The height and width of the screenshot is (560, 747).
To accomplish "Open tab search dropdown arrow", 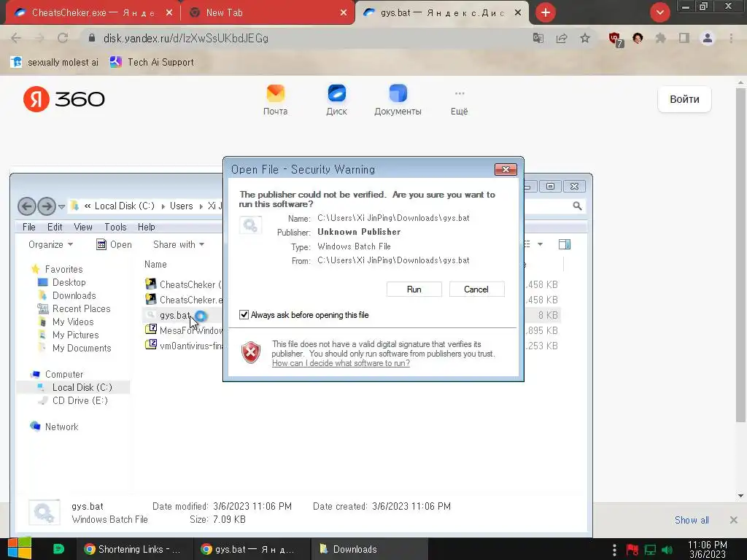I will point(659,12).
